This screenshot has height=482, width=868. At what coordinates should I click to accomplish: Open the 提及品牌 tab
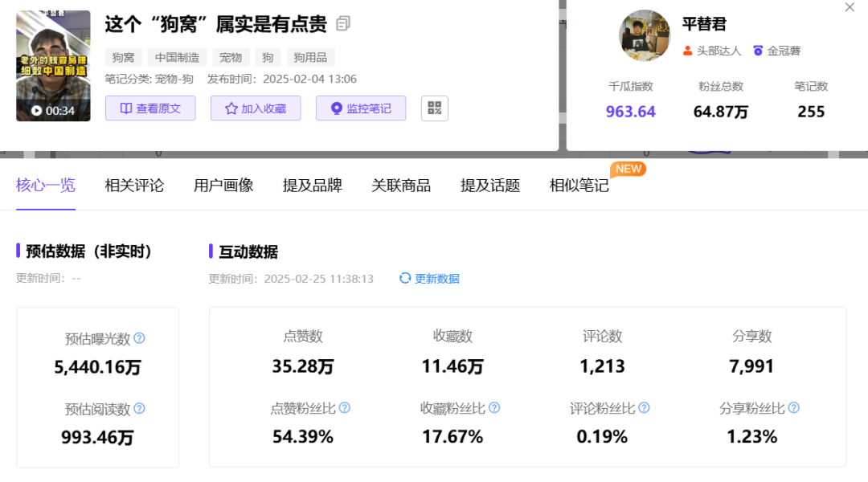[x=312, y=186]
